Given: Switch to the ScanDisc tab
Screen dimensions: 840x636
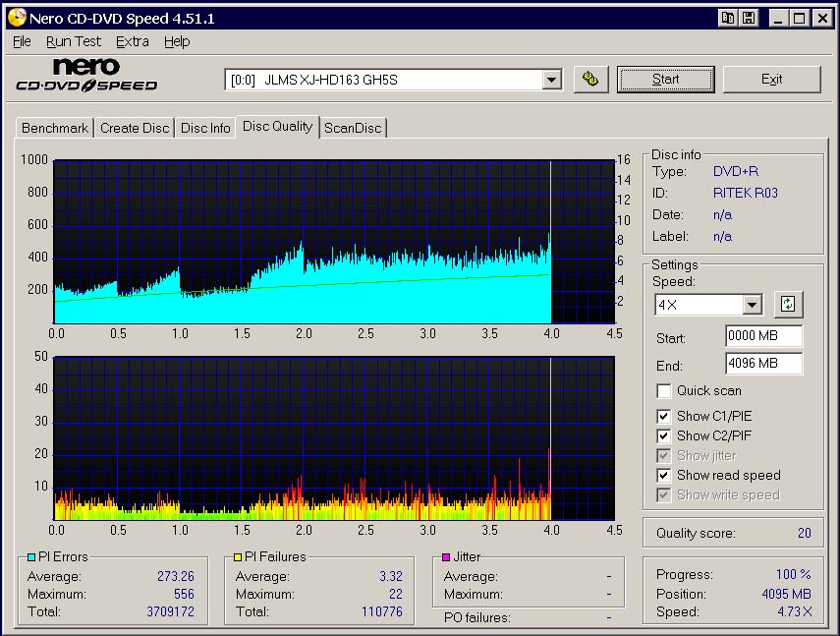Looking at the screenshot, I should (x=353, y=128).
